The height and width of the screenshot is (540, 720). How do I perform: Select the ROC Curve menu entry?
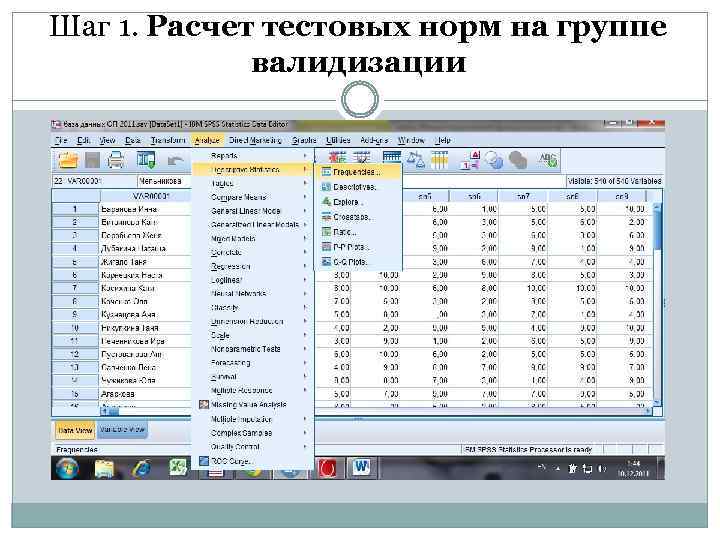tap(253, 461)
